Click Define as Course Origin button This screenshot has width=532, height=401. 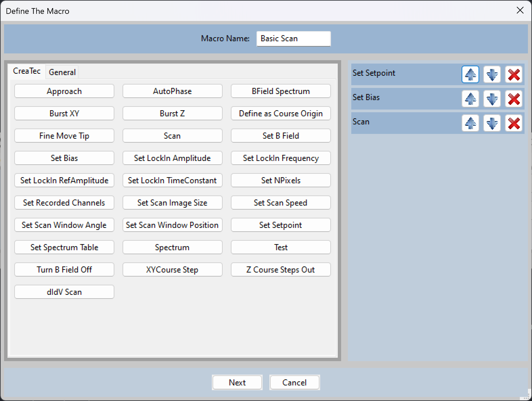coord(281,114)
